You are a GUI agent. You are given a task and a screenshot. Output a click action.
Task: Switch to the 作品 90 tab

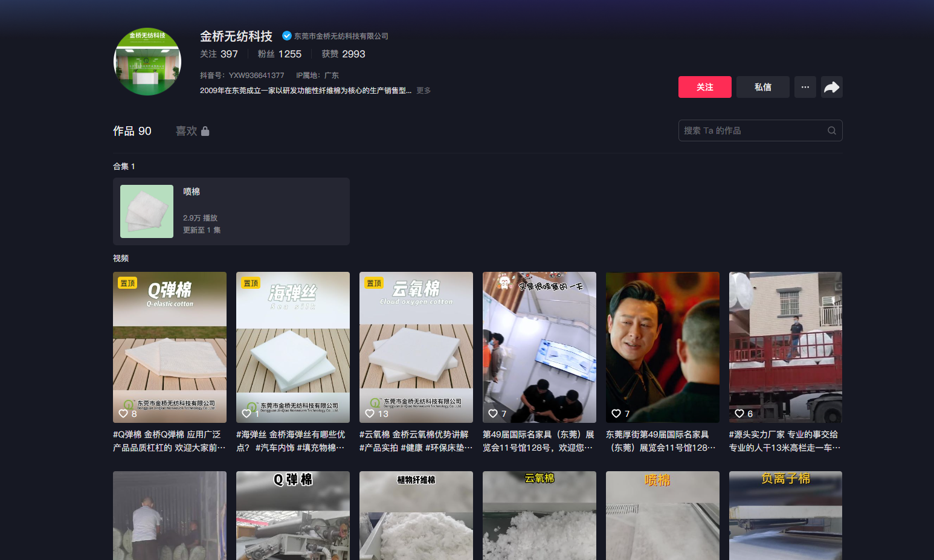tap(132, 131)
